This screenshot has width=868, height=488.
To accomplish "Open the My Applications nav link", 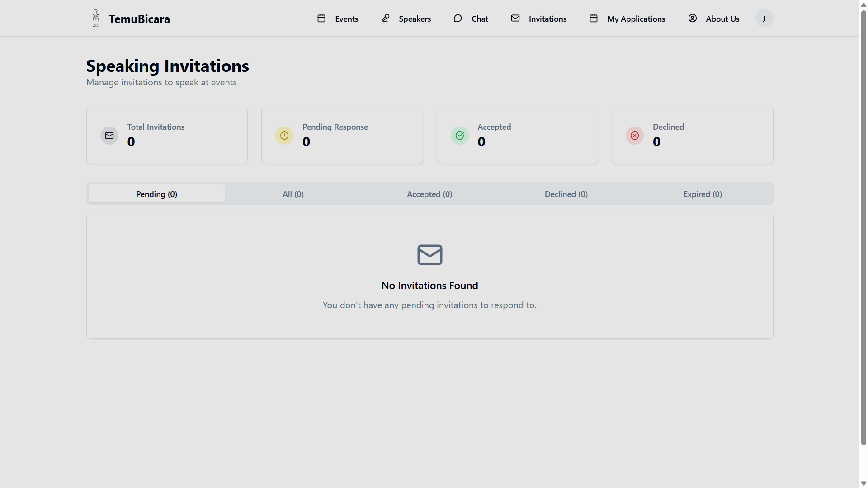I will tap(636, 19).
